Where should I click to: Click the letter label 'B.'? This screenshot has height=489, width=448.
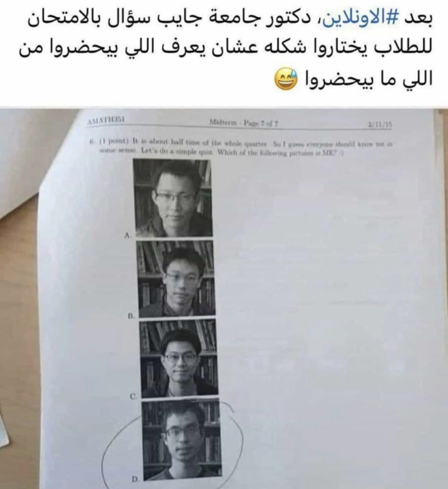pos(130,316)
